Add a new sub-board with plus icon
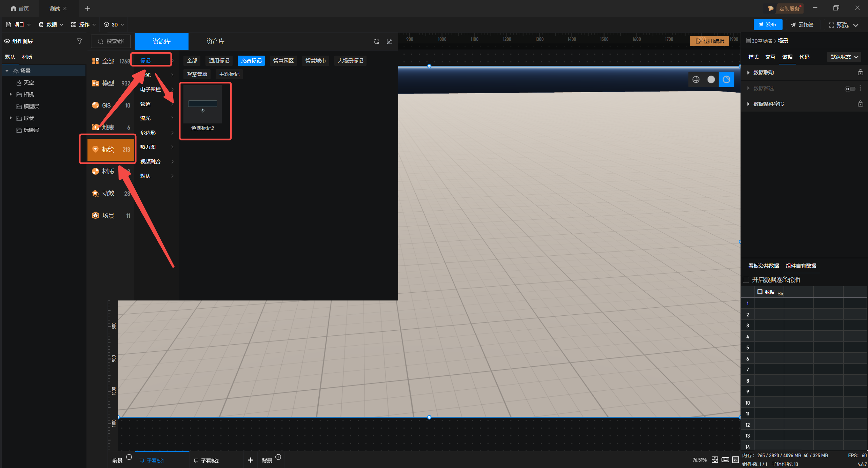 pyautogui.click(x=250, y=460)
